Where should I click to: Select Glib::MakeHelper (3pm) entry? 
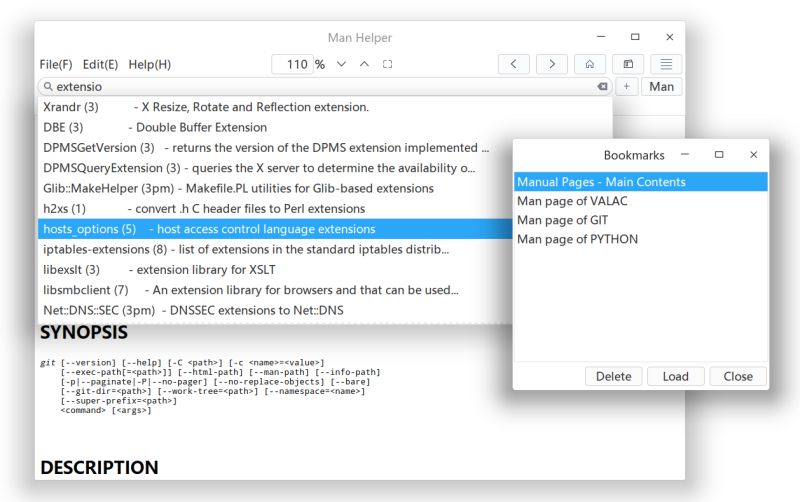(x=276, y=189)
